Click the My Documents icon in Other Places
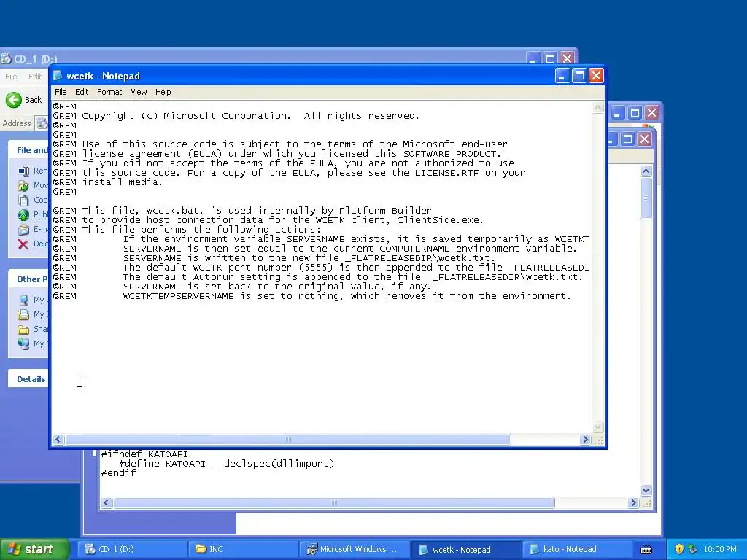 coord(23,314)
